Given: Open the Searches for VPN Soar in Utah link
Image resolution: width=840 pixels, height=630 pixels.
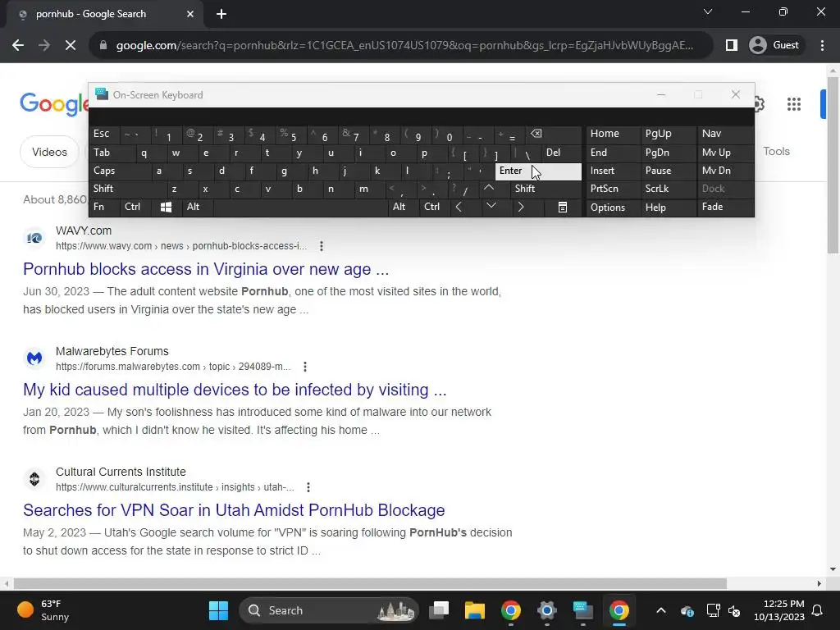Looking at the screenshot, I should tap(234, 510).
